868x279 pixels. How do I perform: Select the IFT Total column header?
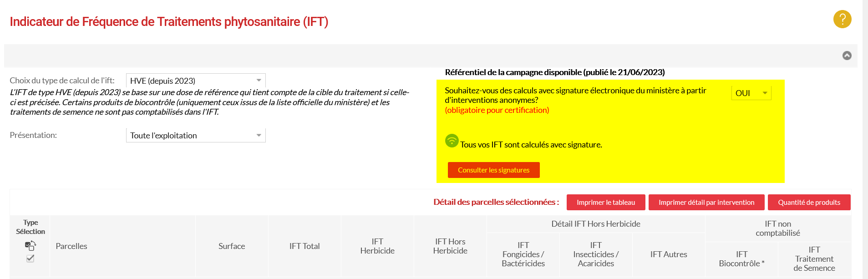click(x=305, y=246)
